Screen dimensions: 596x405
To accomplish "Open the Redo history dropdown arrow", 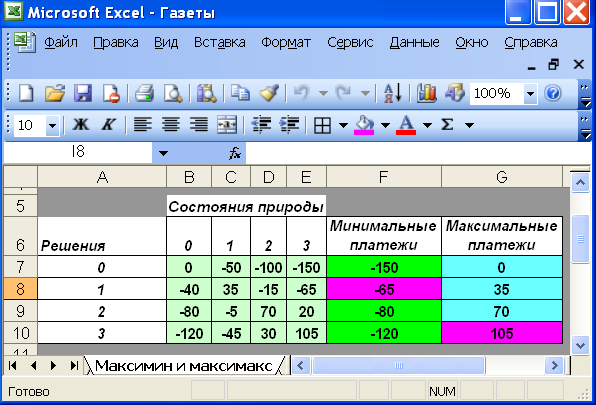I will click(365, 93).
